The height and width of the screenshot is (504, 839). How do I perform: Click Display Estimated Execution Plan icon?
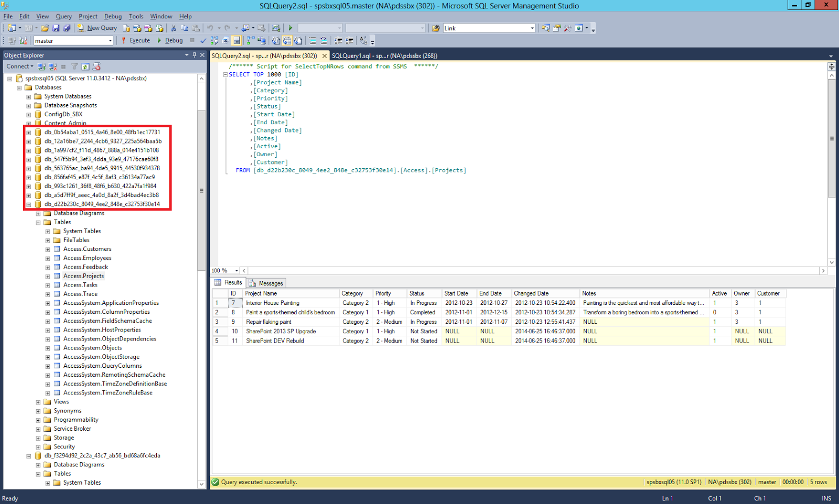[x=214, y=41]
